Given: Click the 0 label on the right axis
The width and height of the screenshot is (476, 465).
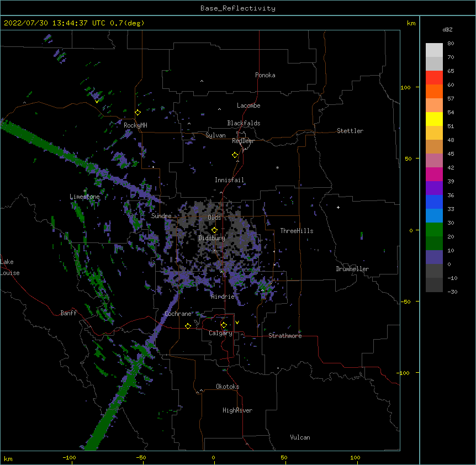Looking at the screenshot, I should click(x=411, y=231).
